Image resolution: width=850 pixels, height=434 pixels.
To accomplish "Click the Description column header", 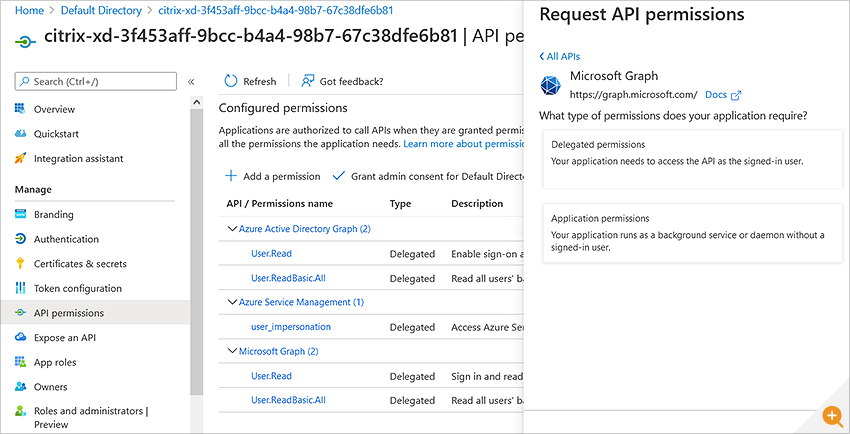I will [x=477, y=204].
